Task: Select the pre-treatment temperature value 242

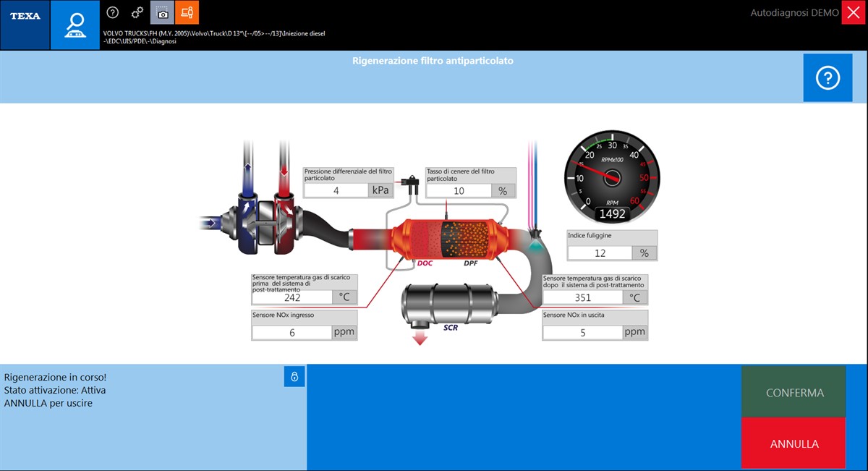Action: tap(292, 297)
